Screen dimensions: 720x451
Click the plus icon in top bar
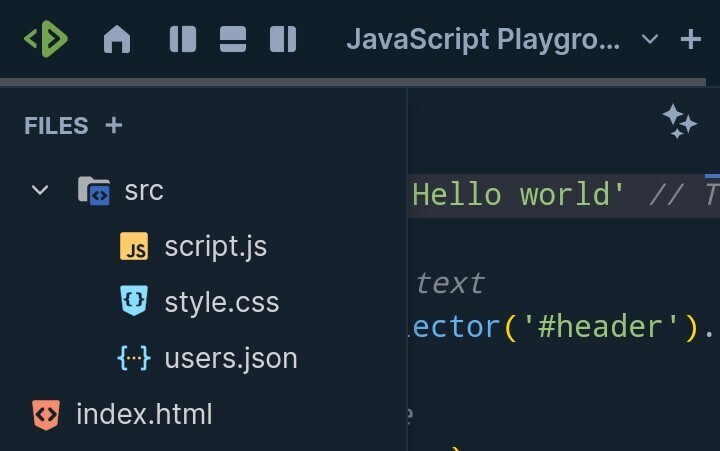pyautogui.click(x=691, y=39)
